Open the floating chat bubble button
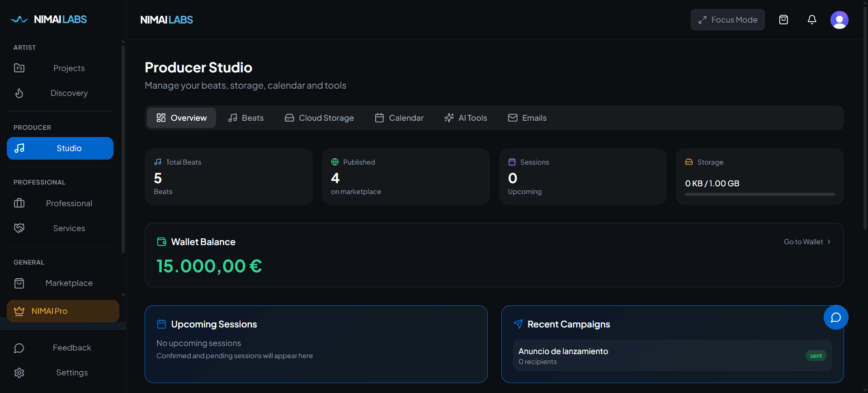The height and width of the screenshot is (393, 868). pyautogui.click(x=835, y=317)
